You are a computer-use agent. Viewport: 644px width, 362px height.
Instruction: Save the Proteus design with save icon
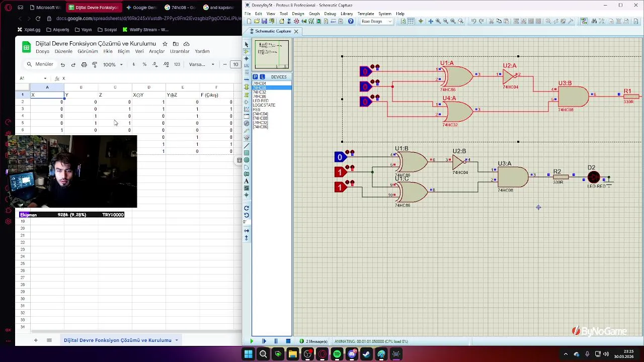tap(264, 21)
